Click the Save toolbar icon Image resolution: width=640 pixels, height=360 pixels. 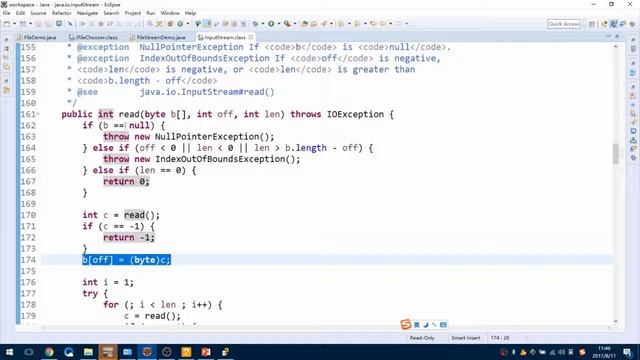(38, 24)
